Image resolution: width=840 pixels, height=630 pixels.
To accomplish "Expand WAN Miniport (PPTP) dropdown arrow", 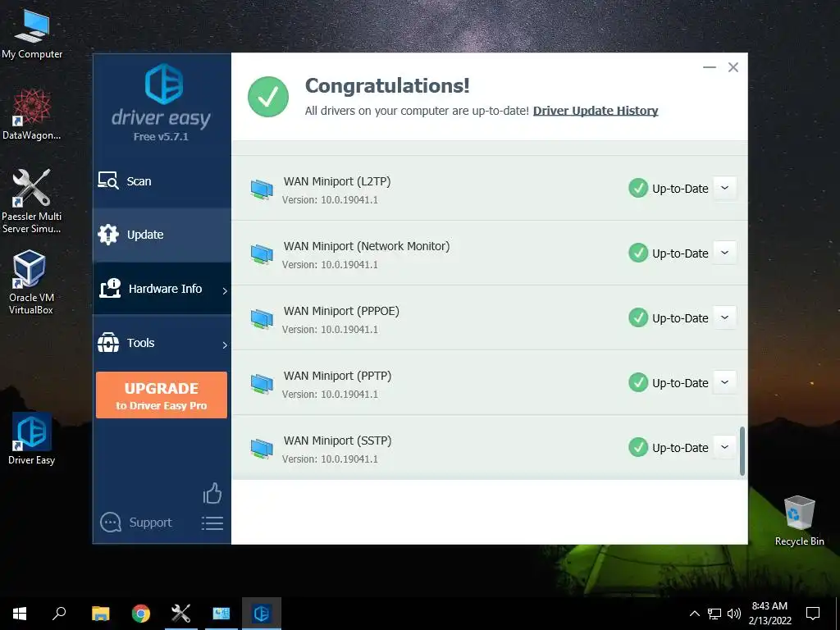I will pyautogui.click(x=725, y=382).
